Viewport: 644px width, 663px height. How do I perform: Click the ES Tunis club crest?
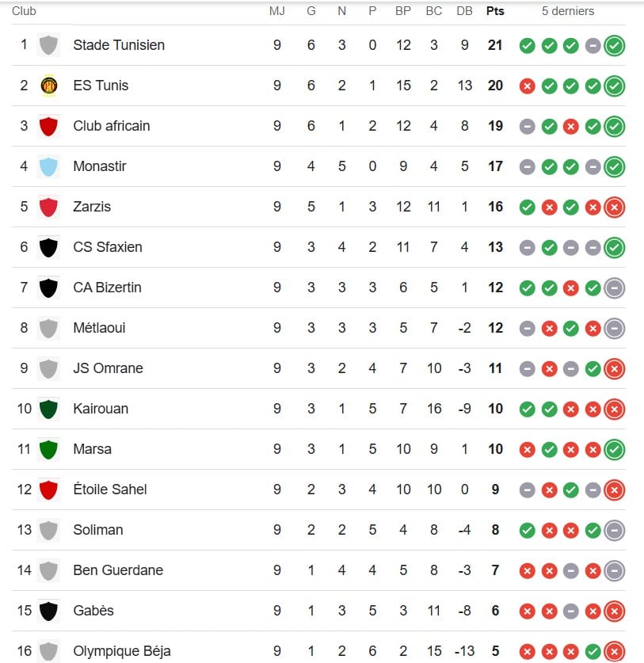click(48, 86)
